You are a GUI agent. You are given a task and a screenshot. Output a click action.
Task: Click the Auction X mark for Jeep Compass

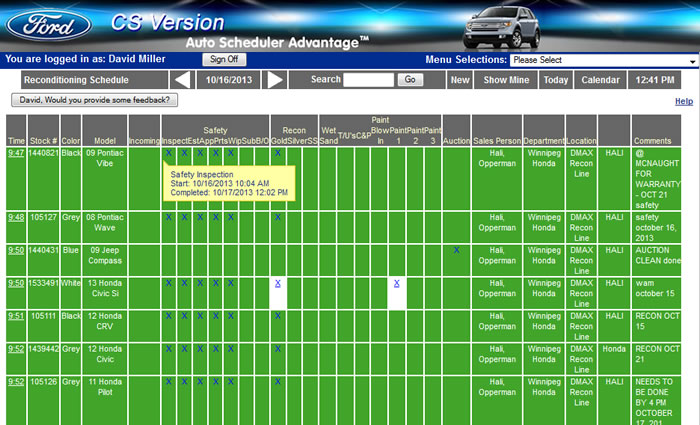pos(456,250)
